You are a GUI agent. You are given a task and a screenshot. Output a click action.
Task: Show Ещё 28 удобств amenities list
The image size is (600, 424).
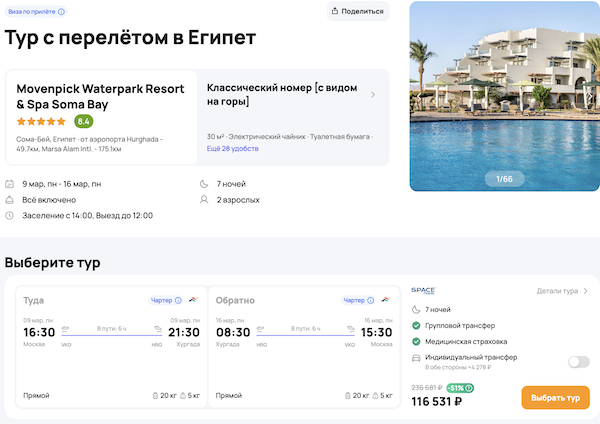coord(232,148)
